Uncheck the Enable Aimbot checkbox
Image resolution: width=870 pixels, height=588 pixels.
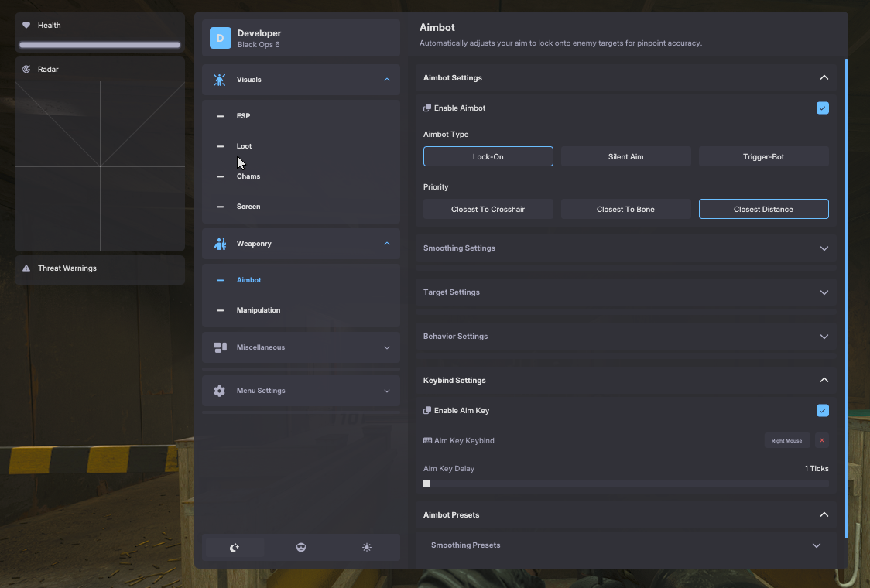click(822, 108)
